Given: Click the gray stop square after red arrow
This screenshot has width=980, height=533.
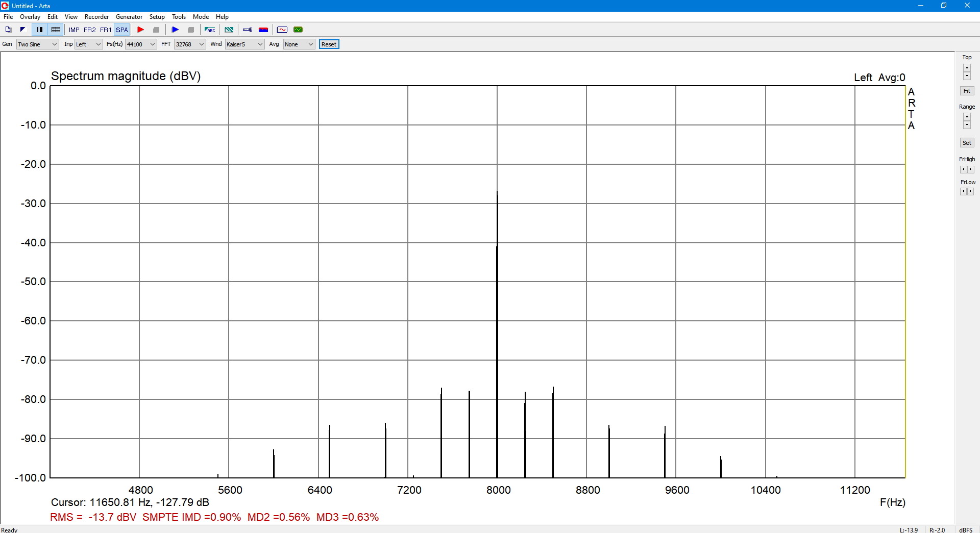Looking at the screenshot, I should pos(156,30).
